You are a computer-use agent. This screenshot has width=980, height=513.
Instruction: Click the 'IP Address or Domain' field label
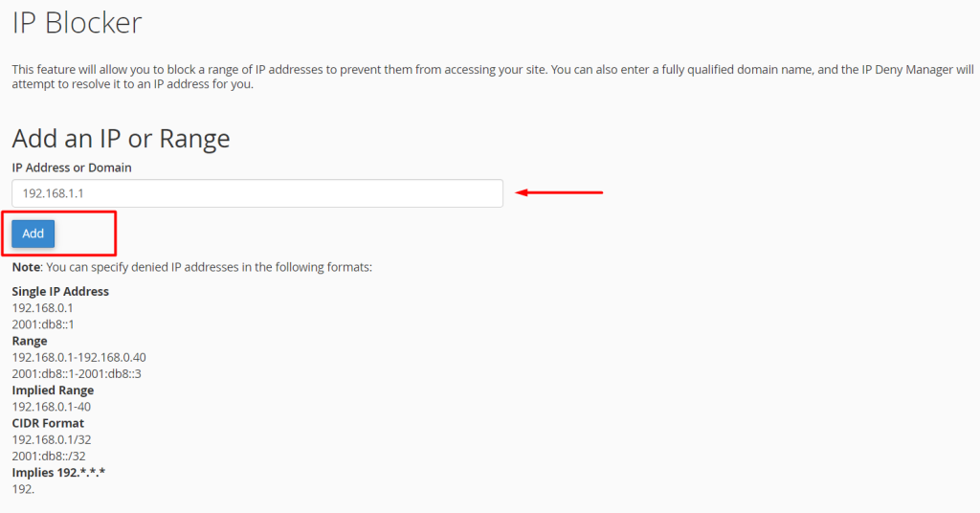[x=72, y=167]
